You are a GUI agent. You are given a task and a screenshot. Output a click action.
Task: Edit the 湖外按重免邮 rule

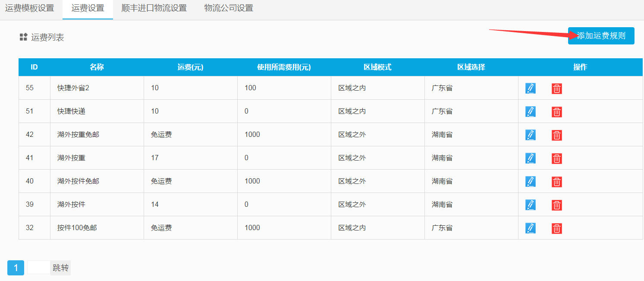[531, 135]
